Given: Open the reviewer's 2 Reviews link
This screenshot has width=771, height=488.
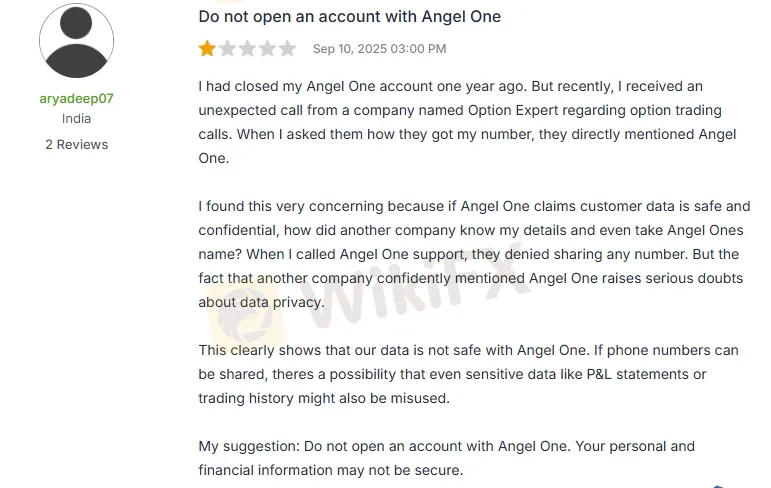Looking at the screenshot, I should pos(76,144).
